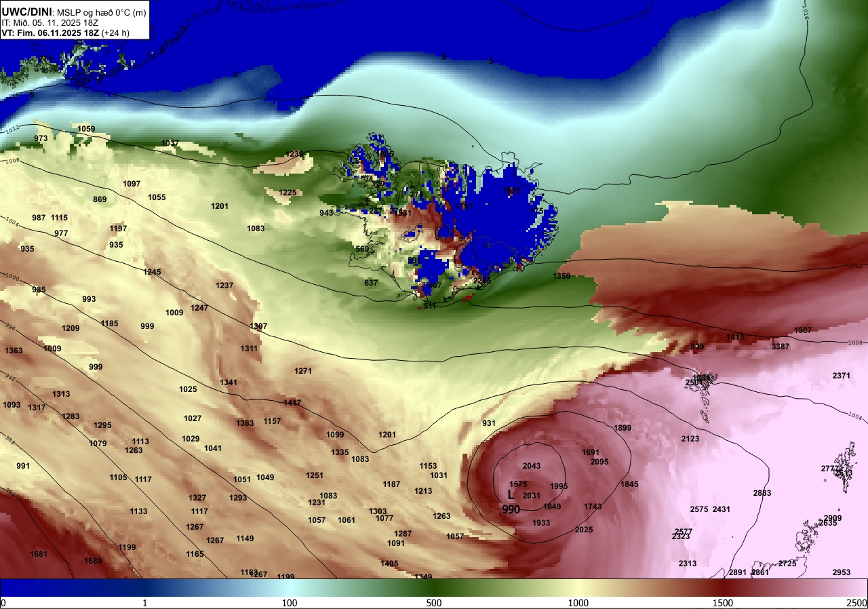Click the map value '1327'
The width and height of the screenshot is (868, 609).
coord(197,498)
